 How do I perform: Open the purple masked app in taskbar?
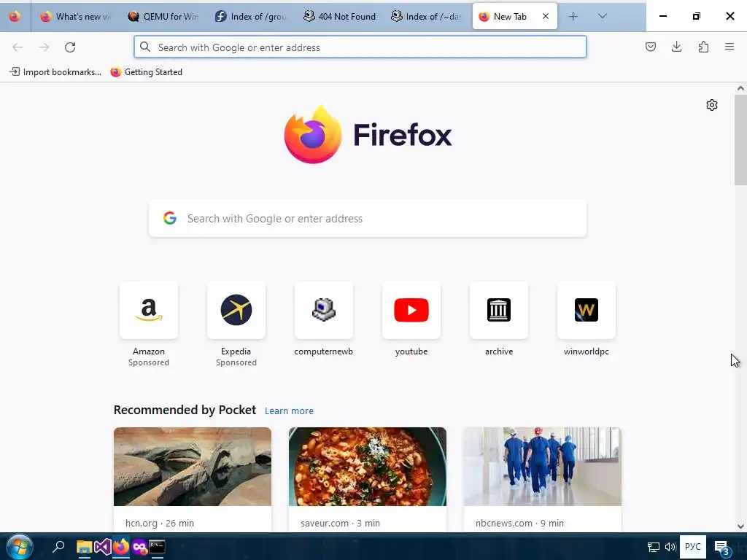click(139, 547)
